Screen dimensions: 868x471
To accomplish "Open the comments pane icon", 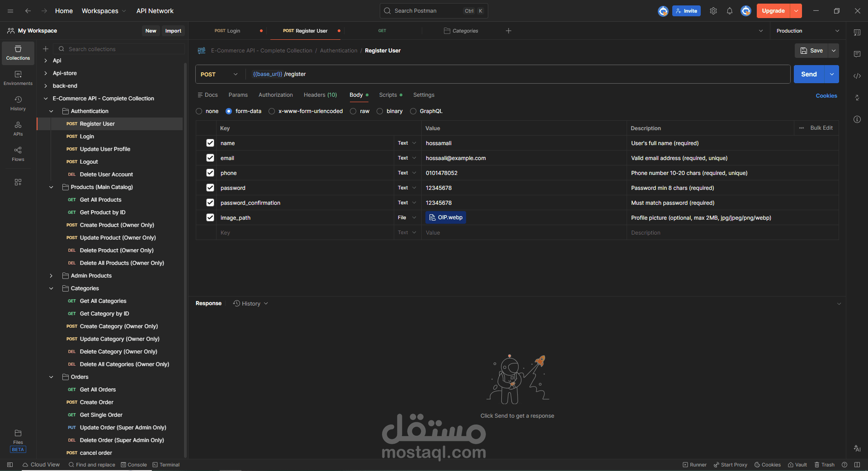I will click(x=857, y=54).
